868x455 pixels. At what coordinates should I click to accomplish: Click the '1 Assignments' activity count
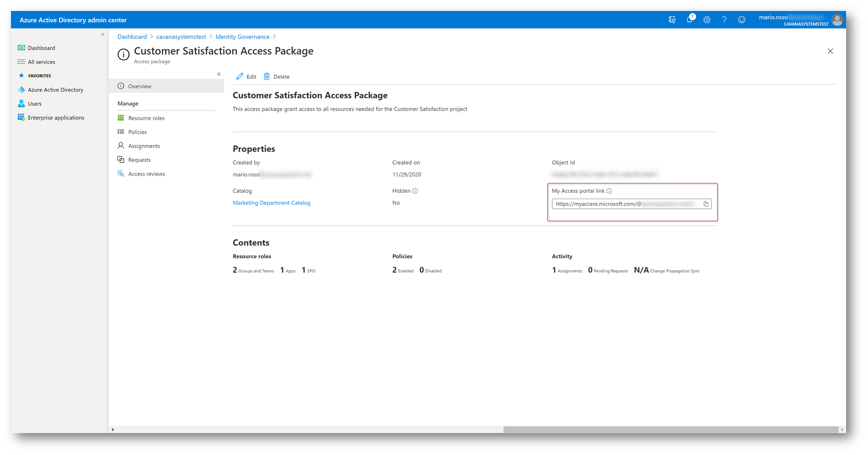[567, 271]
